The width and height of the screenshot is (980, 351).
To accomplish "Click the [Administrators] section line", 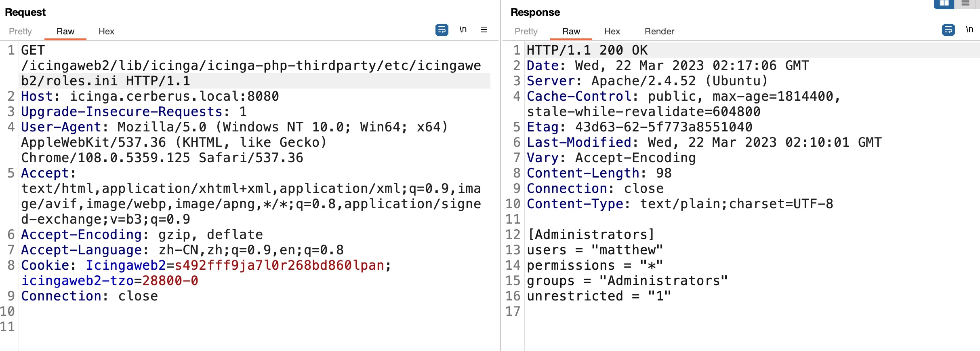I will (591, 235).
